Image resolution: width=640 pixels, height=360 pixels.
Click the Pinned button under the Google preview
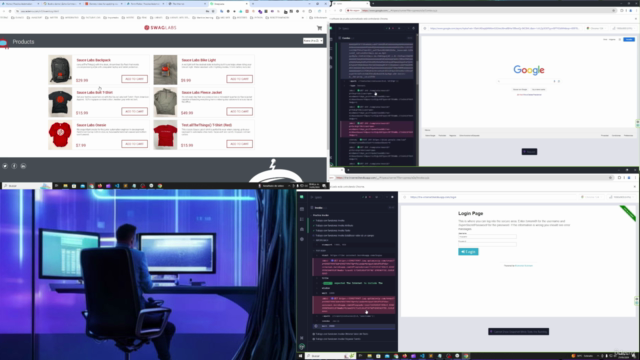tap(529, 152)
